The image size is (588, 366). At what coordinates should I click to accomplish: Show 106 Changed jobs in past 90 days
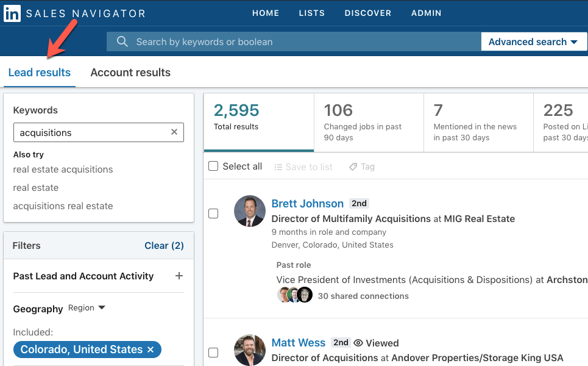[369, 123]
